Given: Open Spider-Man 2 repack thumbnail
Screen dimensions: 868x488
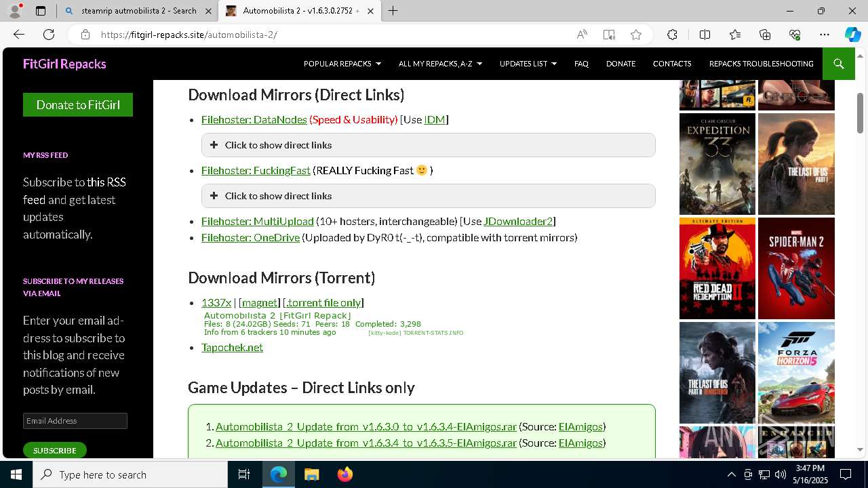Looking at the screenshot, I should (796, 268).
